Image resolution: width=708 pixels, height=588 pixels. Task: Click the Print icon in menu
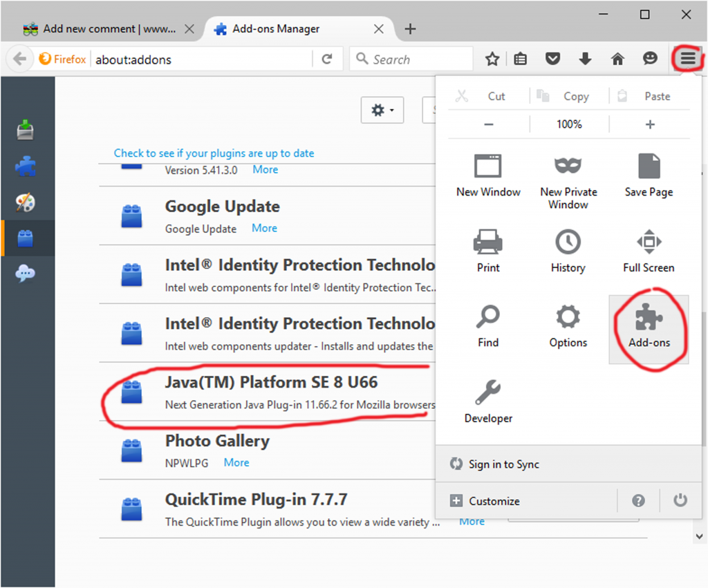(x=488, y=243)
